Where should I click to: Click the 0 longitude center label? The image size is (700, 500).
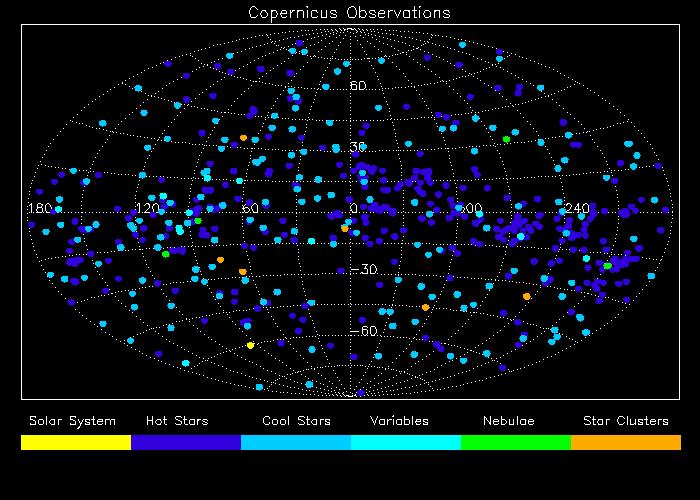354,208
